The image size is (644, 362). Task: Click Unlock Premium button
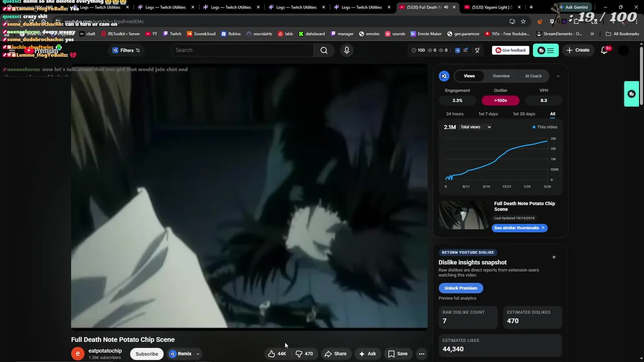[x=461, y=288]
